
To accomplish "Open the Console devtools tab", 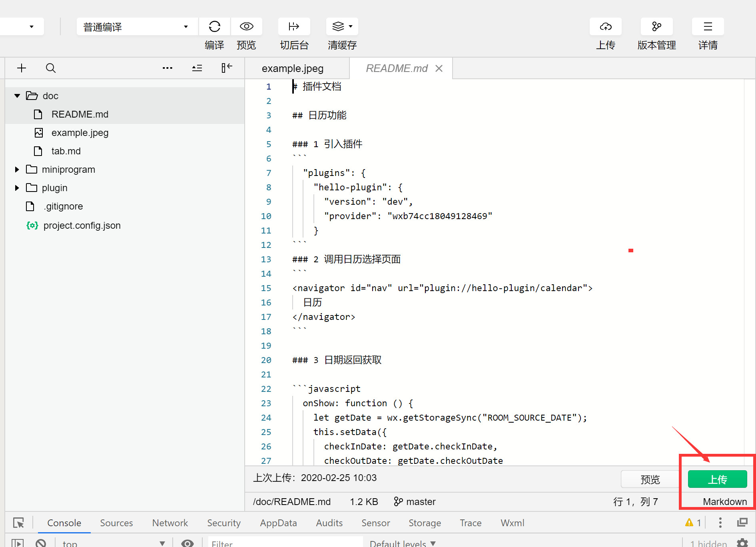I will click(64, 523).
